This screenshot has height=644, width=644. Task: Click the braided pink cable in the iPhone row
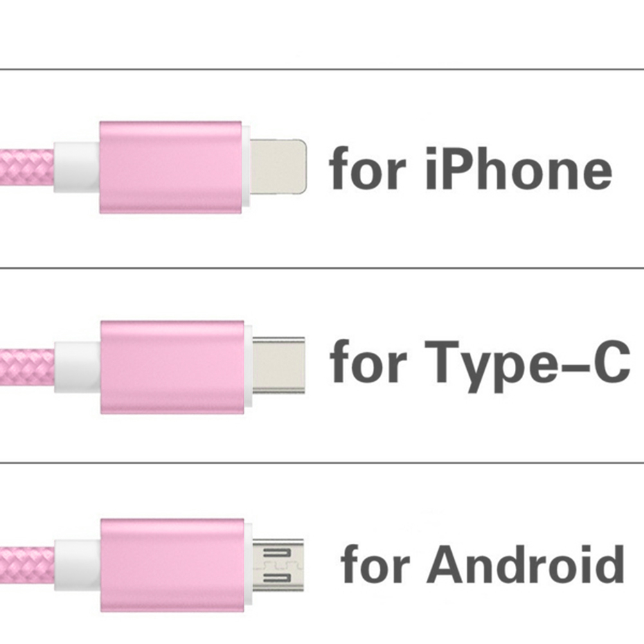(27, 166)
